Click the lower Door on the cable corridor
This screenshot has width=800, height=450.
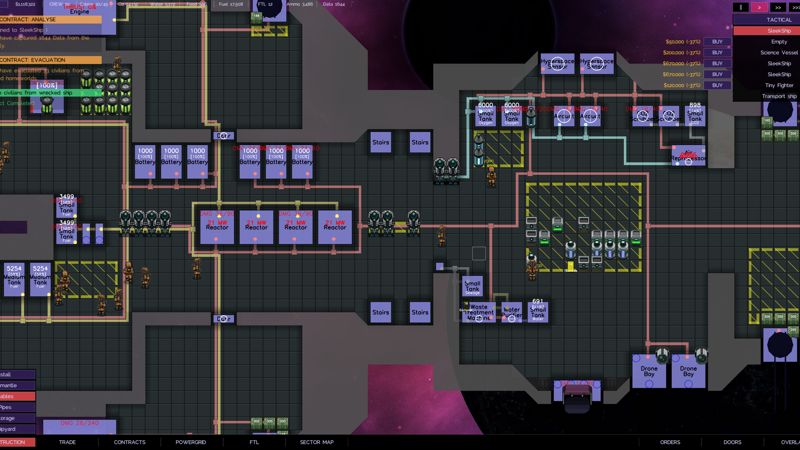point(223,319)
